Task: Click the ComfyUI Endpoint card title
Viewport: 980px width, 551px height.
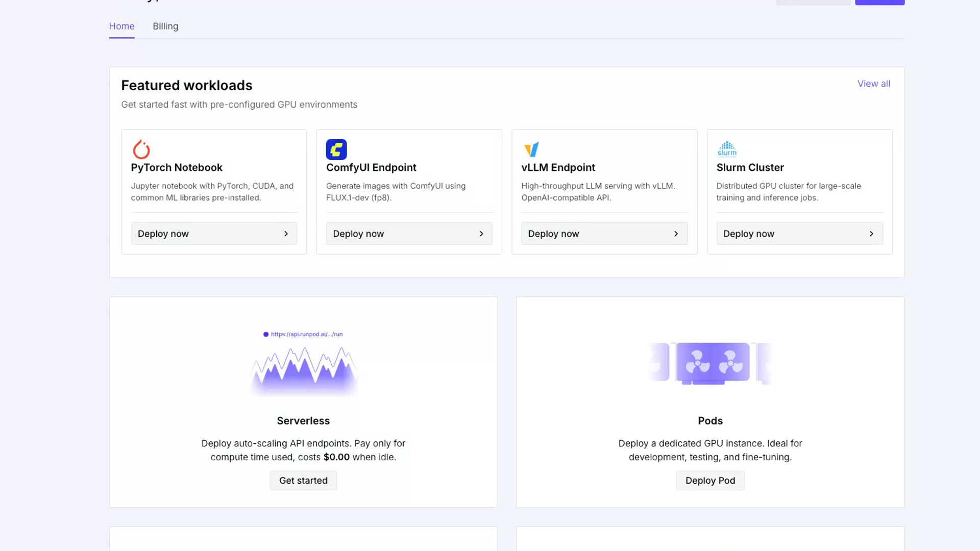Action: point(371,167)
